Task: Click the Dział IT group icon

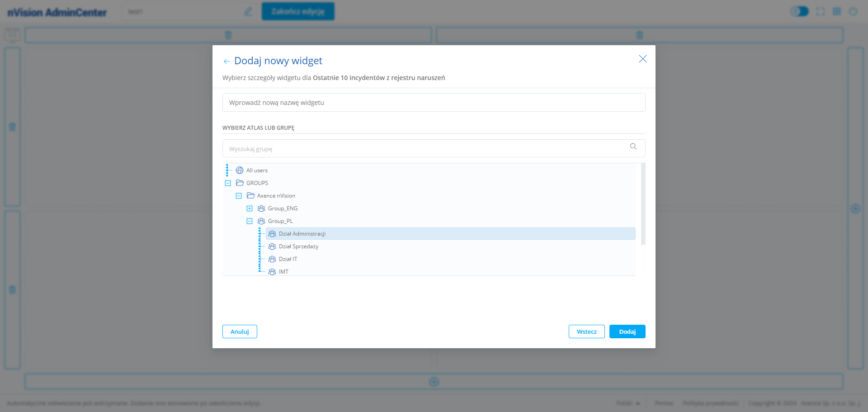Action: click(272, 259)
